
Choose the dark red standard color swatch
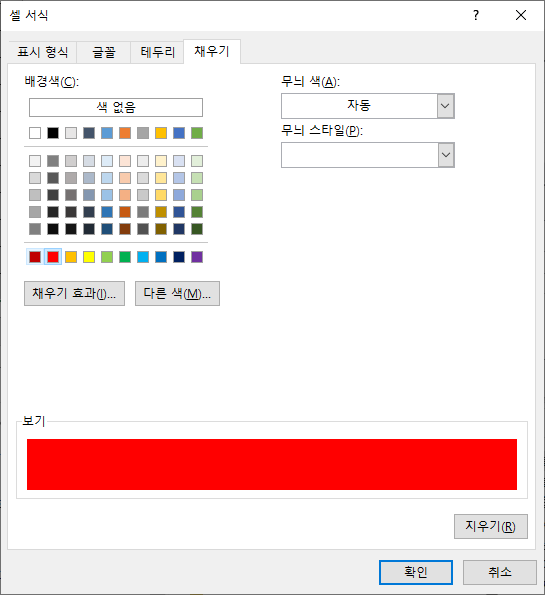(x=35, y=257)
